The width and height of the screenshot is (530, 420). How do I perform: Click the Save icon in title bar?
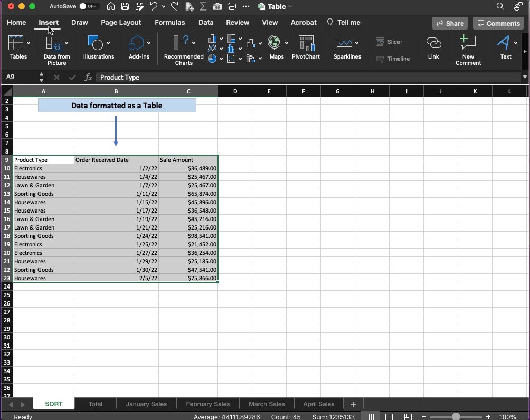[x=125, y=6]
